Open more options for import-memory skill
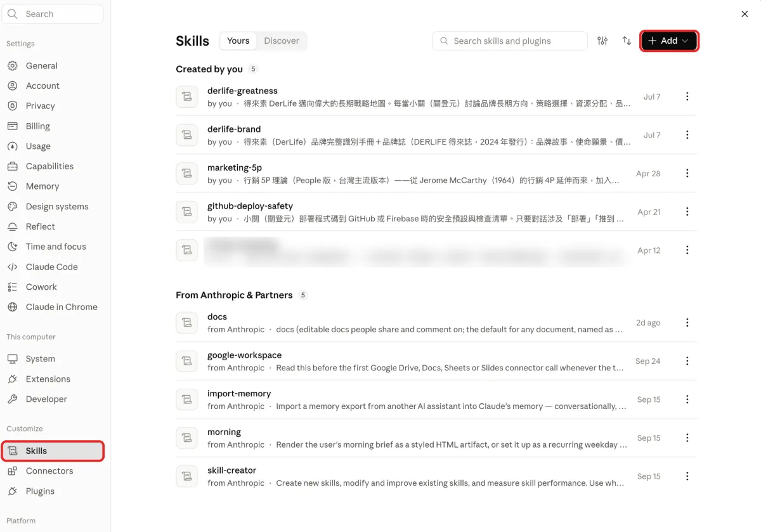Viewport: 761px width, 532px height. pos(687,399)
